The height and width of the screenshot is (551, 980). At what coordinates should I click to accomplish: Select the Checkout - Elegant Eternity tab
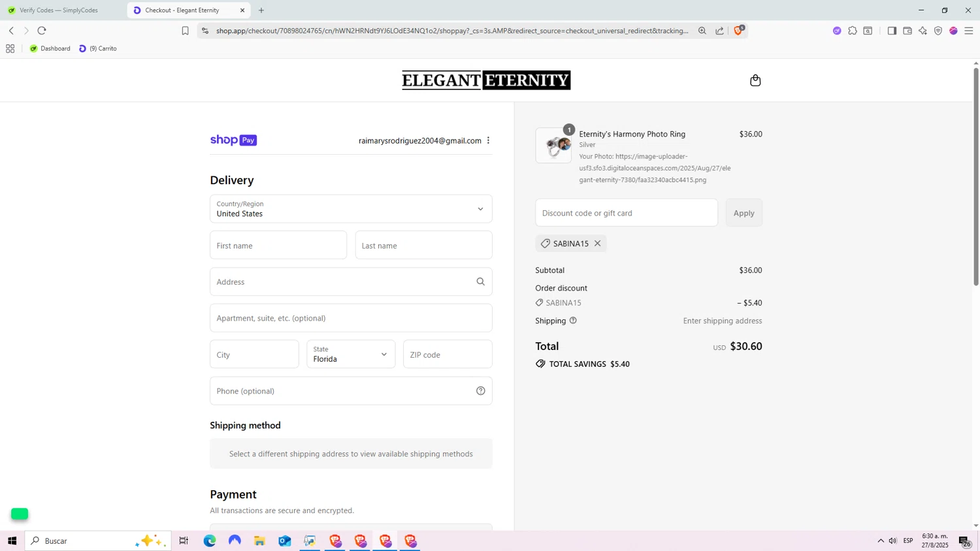coord(188,10)
